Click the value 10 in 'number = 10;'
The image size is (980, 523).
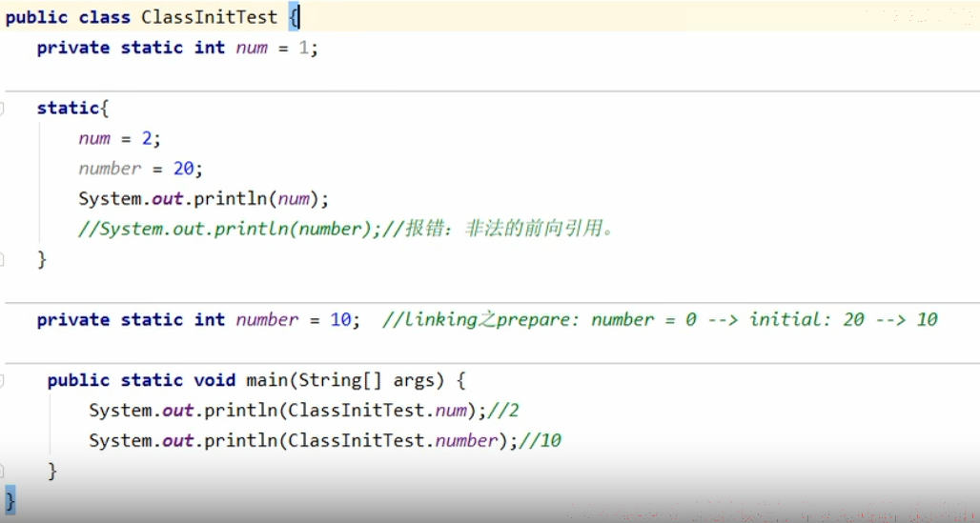[340, 319]
